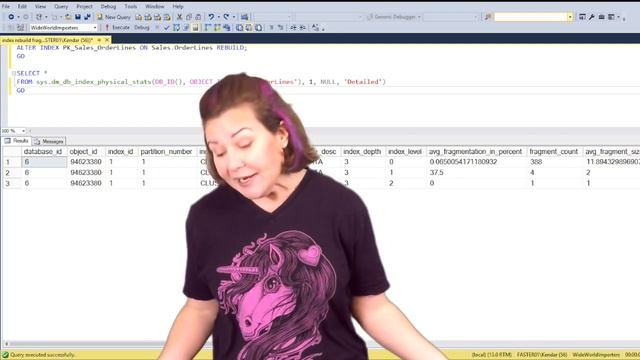Viewport: 640px width, 360px height.
Task: Expand the Undo history dropdown arrow
Action: click(218, 17)
